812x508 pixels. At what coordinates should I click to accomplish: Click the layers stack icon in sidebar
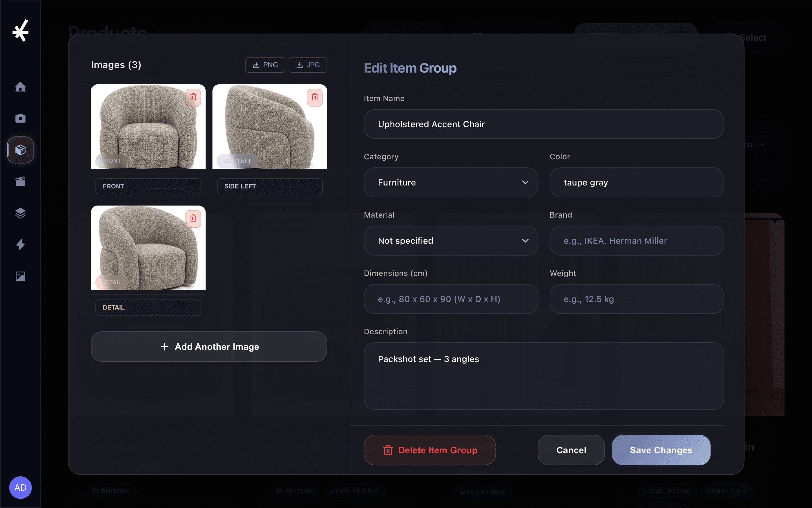[20, 213]
